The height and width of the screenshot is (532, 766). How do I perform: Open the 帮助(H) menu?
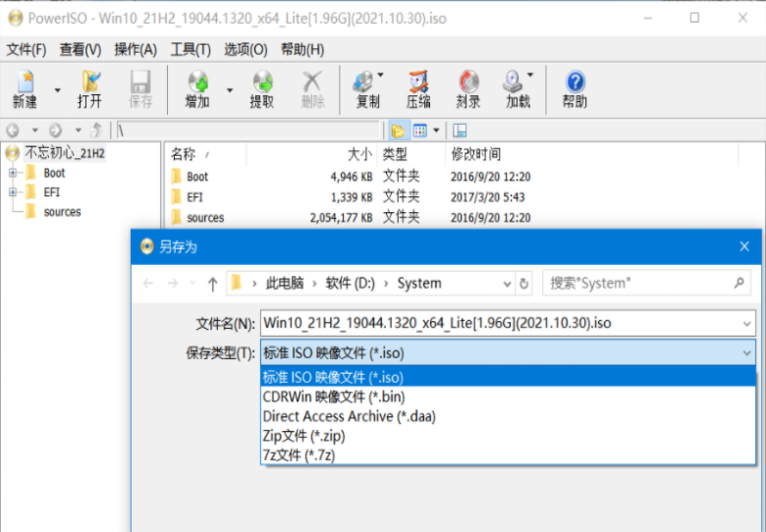point(302,49)
